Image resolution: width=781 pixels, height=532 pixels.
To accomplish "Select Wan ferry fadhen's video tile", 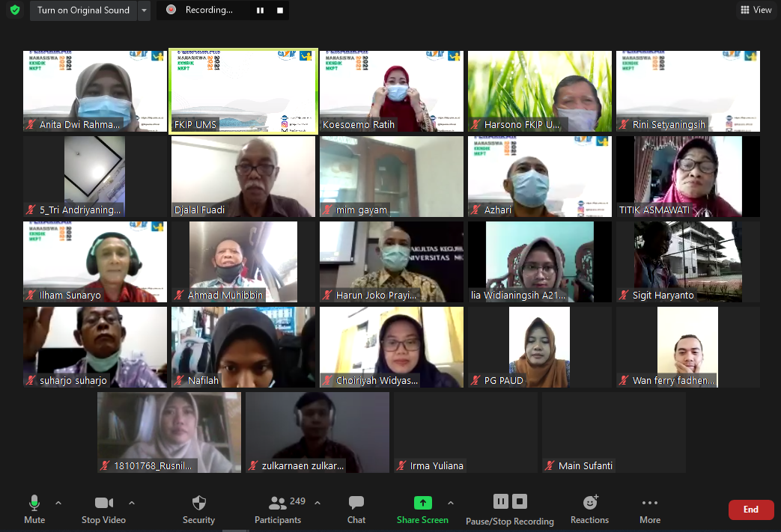I will [688, 347].
